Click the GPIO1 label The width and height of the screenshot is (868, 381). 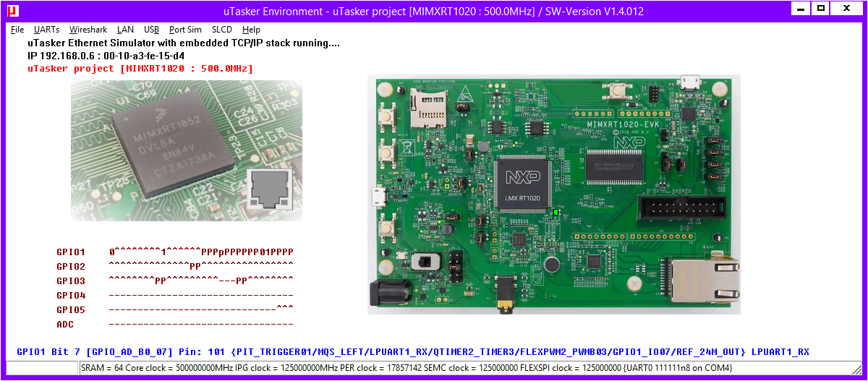71,252
